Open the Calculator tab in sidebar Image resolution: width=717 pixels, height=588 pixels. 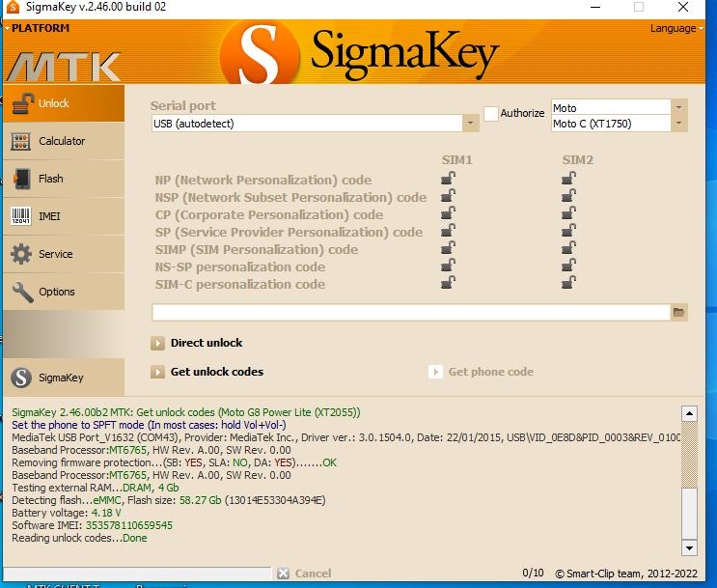[64, 141]
